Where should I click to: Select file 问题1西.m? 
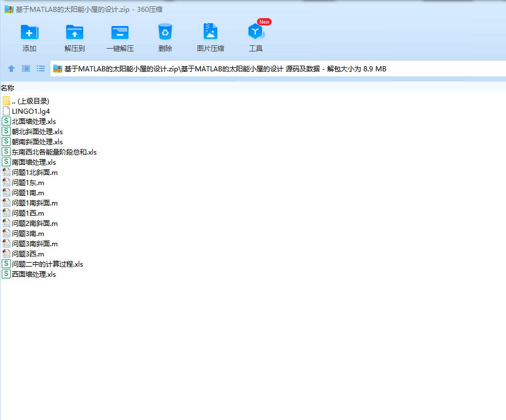[23, 213]
